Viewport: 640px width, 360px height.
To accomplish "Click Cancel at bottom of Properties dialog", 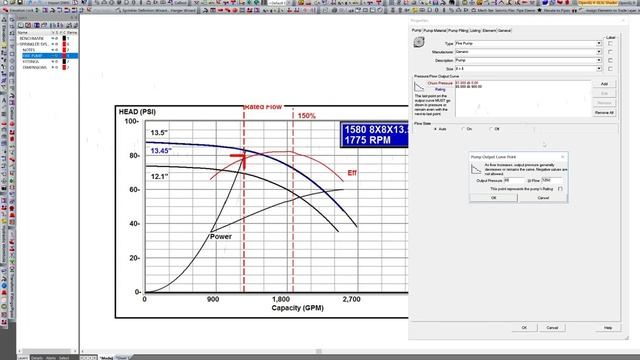I will pyautogui.click(x=552, y=327).
